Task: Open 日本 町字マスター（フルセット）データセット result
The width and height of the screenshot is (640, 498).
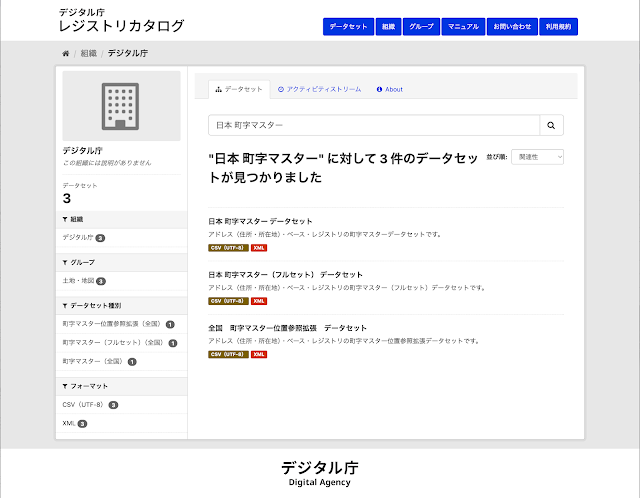Action: (285, 275)
